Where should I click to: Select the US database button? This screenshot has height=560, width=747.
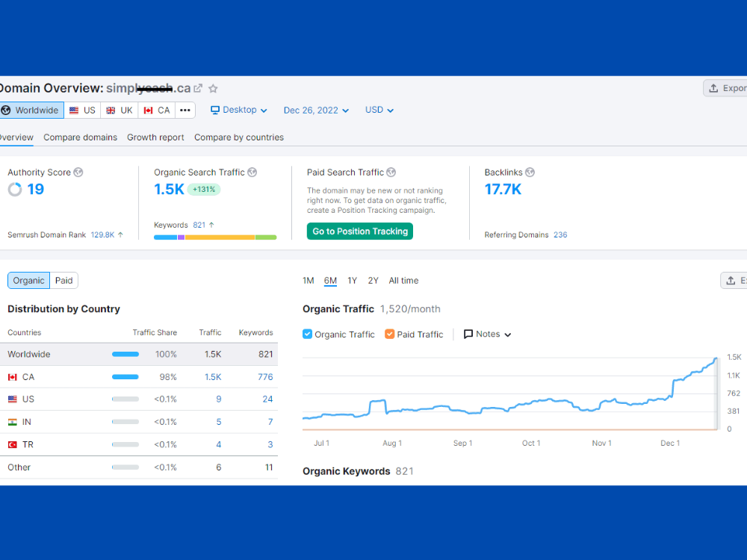coord(82,110)
